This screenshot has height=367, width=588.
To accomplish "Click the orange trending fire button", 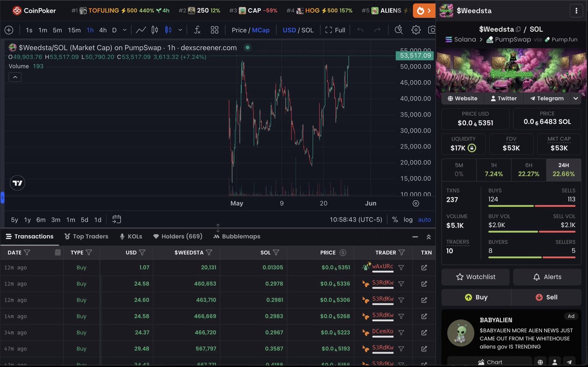I will click(424, 10).
